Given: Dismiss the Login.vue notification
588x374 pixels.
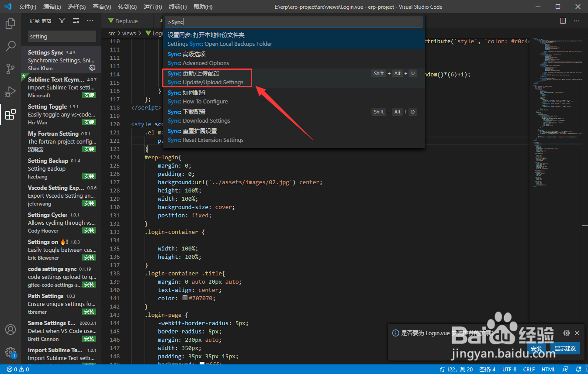Looking at the screenshot, I should [577, 333].
